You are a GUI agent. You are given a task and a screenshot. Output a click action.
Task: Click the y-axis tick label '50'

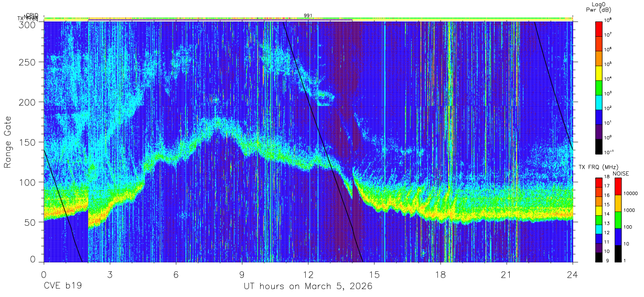click(30, 222)
